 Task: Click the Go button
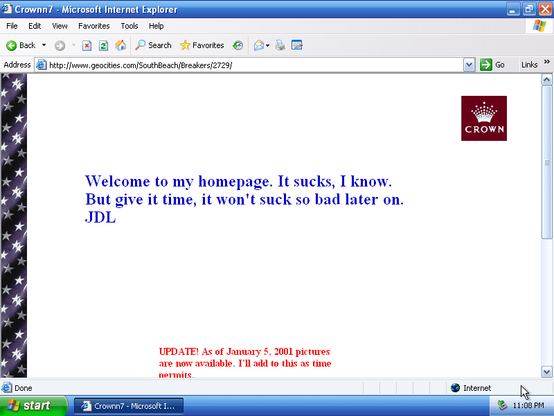coord(492,65)
